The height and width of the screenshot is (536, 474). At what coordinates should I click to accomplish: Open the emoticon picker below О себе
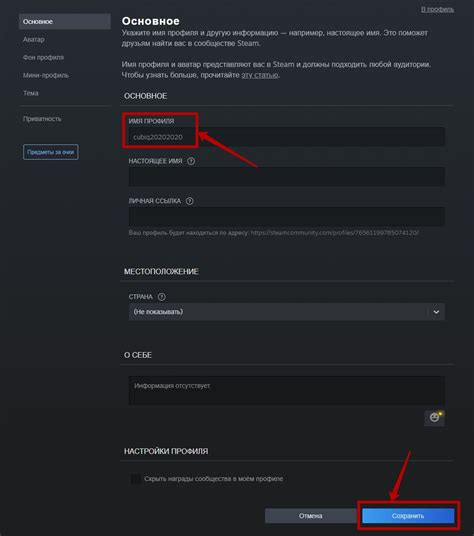(x=434, y=417)
